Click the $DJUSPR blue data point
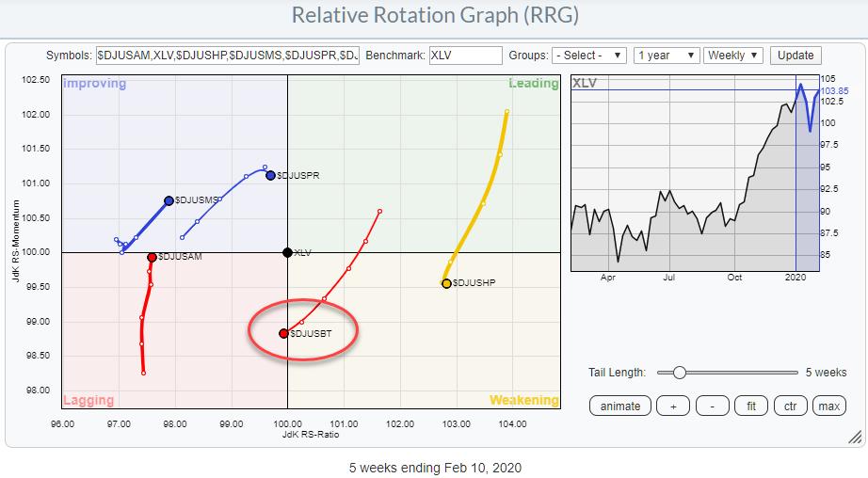868x478 pixels. coord(270,175)
